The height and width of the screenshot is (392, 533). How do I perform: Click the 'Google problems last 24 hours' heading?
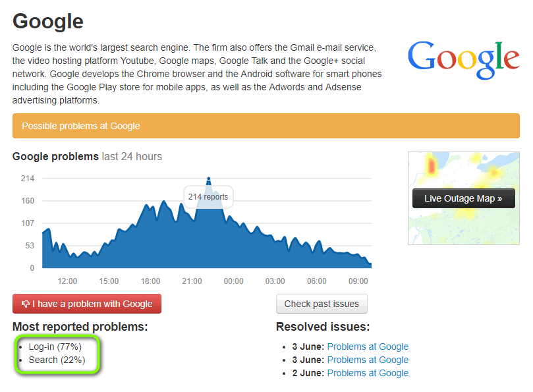pyautogui.click(x=88, y=156)
